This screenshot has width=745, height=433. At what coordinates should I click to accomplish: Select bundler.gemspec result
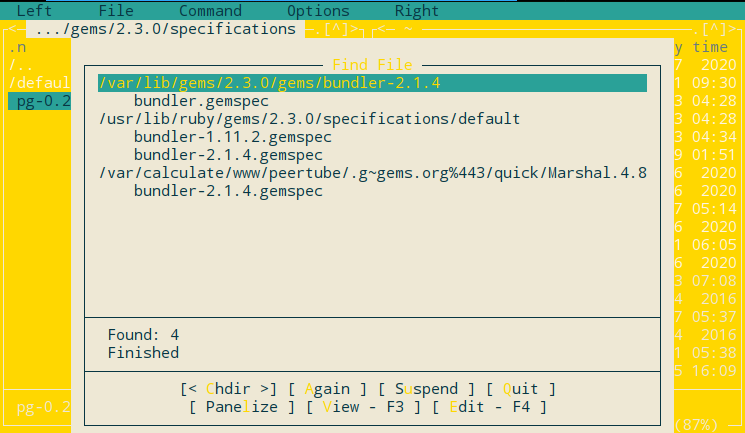point(201,101)
